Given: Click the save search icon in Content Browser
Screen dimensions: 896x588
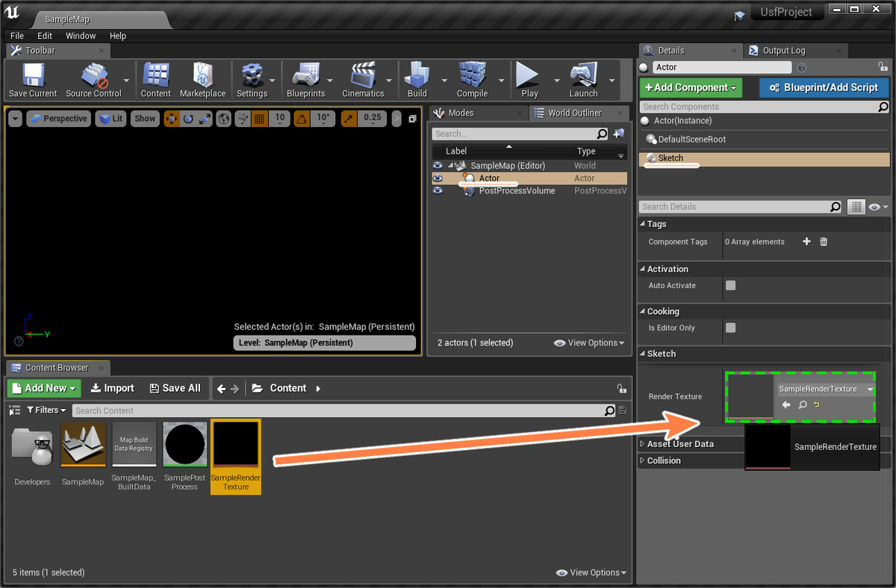Looking at the screenshot, I should (x=623, y=410).
